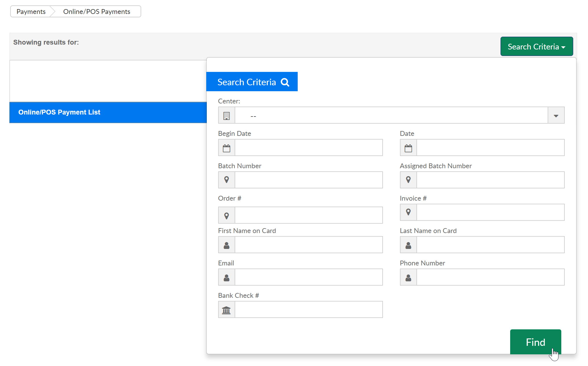Click the pin icon beside Invoice #
The height and width of the screenshot is (366, 588).
408,212
